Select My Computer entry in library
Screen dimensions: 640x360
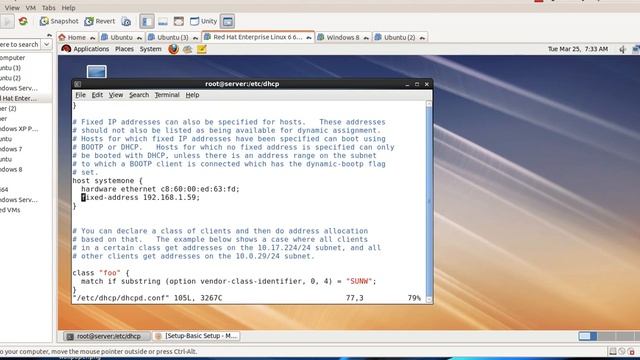coord(13,58)
